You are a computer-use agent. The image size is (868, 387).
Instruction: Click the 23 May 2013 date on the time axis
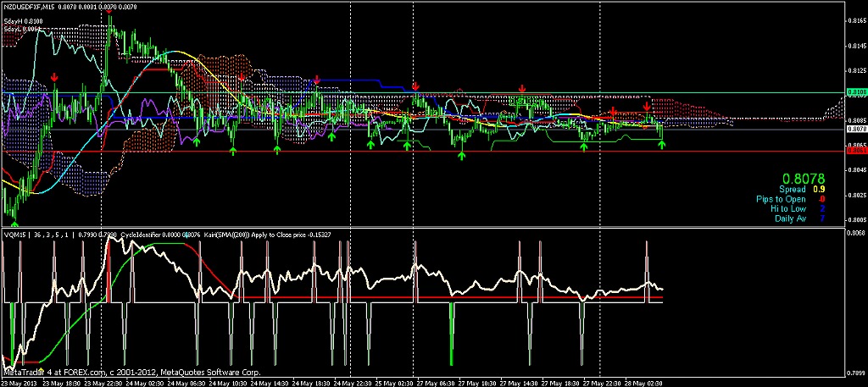tap(18, 383)
